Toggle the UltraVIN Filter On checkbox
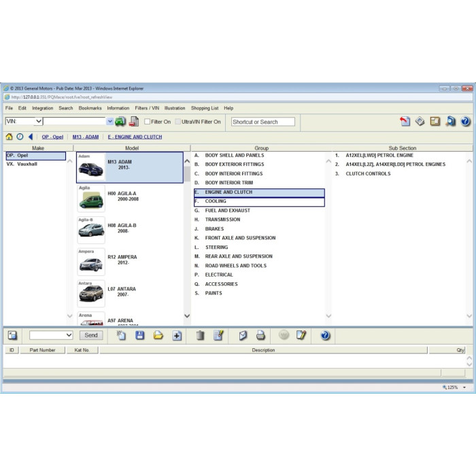The width and height of the screenshot is (476, 476). point(178,122)
